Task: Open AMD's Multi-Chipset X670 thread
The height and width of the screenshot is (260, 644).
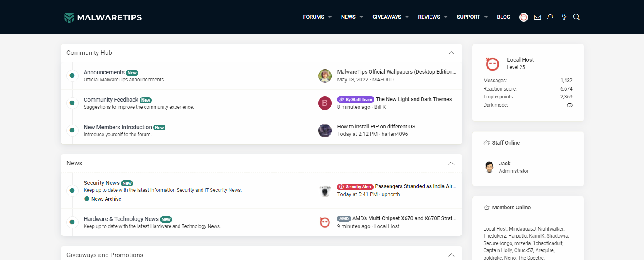Action: (404, 218)
